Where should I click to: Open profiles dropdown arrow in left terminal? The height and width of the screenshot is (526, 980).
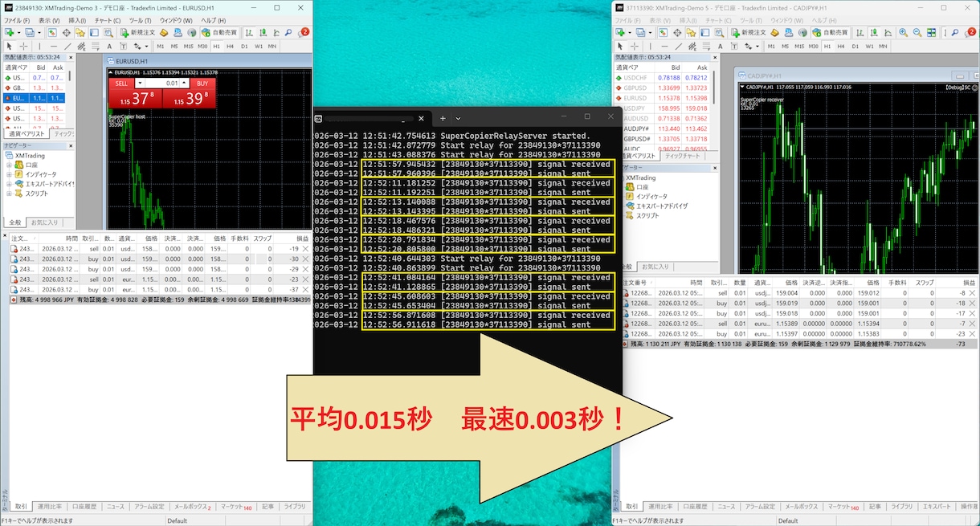click(39, 33)
